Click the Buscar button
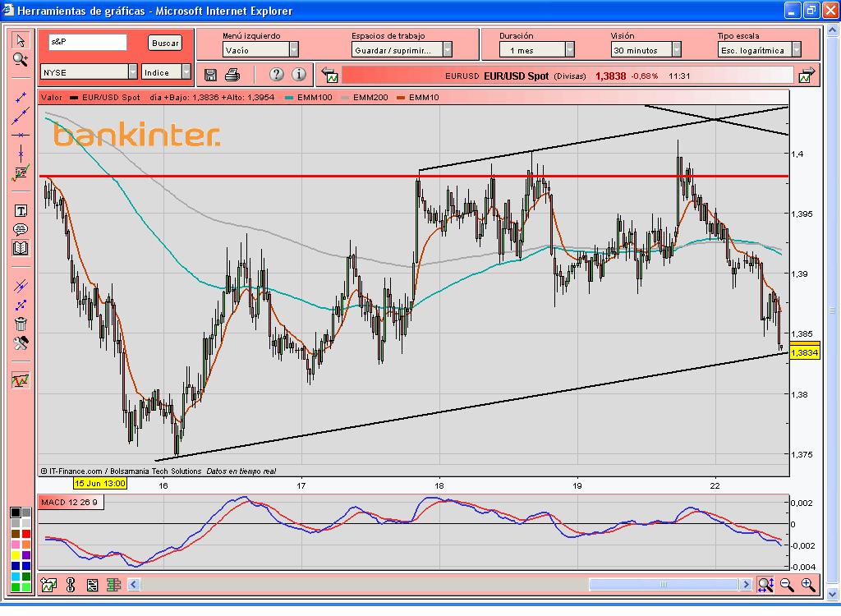The image size is (841, 616). [165, 43]
